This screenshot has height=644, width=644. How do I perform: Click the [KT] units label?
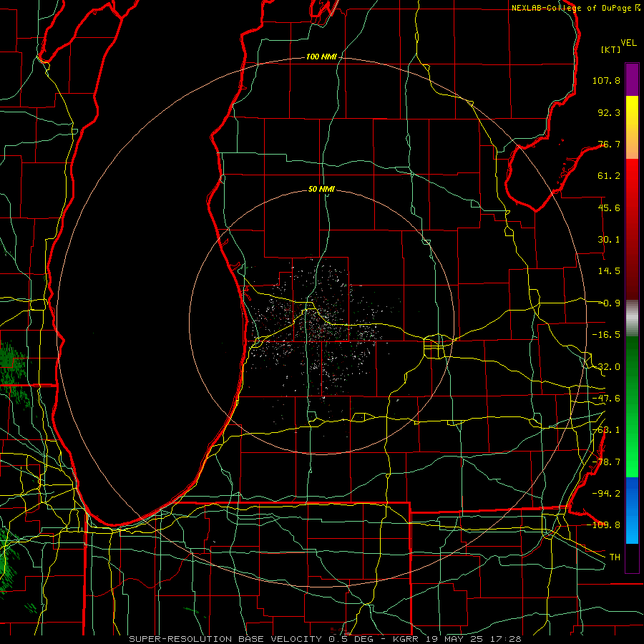[x=611, y=49]
